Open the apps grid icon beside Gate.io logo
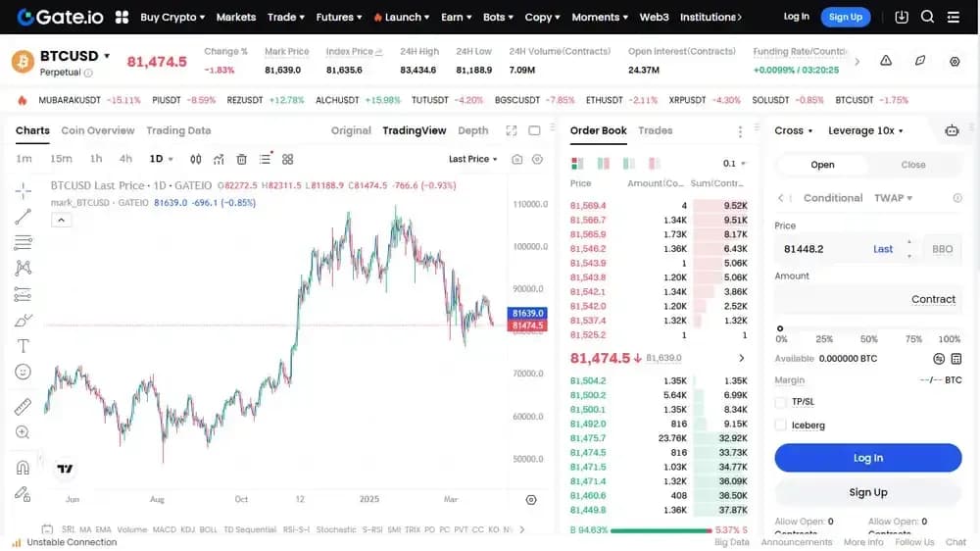Viewport: 980px width, 551px height. 122,17
